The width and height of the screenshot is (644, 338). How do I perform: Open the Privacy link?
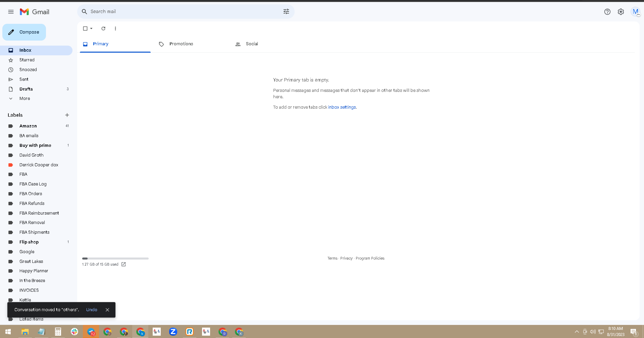click(346, 258)
